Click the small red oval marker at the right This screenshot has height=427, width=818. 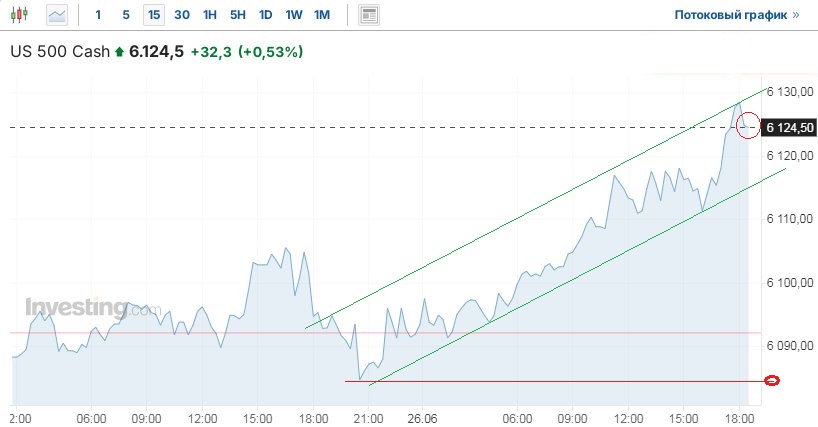coord(771,380)
